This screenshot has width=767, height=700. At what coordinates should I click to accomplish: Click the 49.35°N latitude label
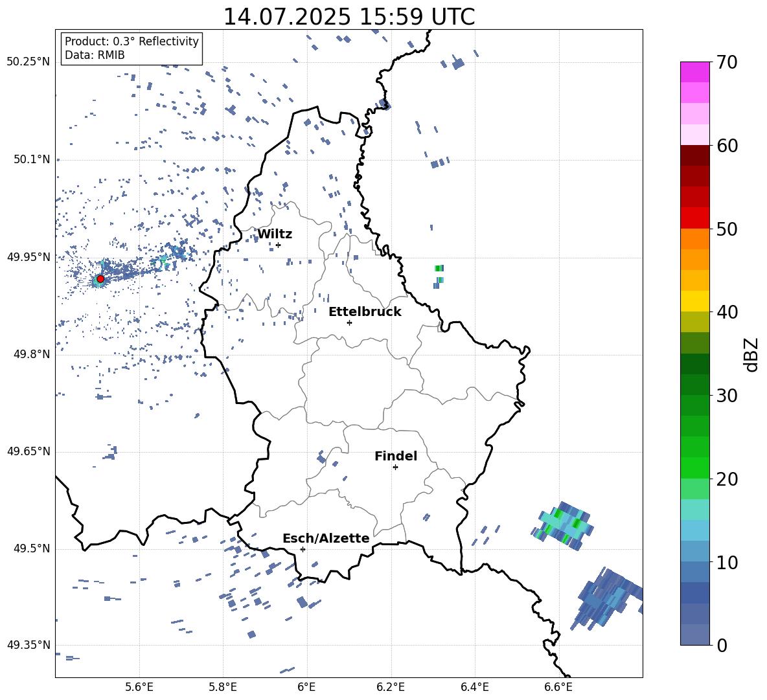point(29,645)
